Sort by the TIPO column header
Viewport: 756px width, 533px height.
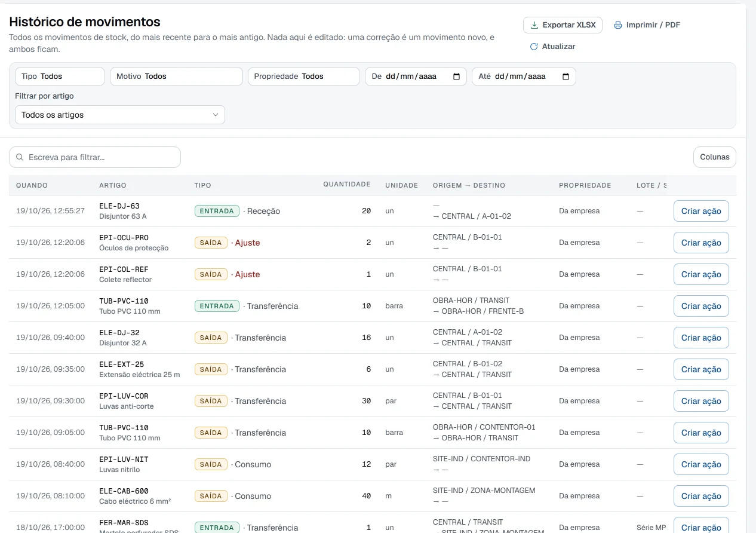[202, 185]
